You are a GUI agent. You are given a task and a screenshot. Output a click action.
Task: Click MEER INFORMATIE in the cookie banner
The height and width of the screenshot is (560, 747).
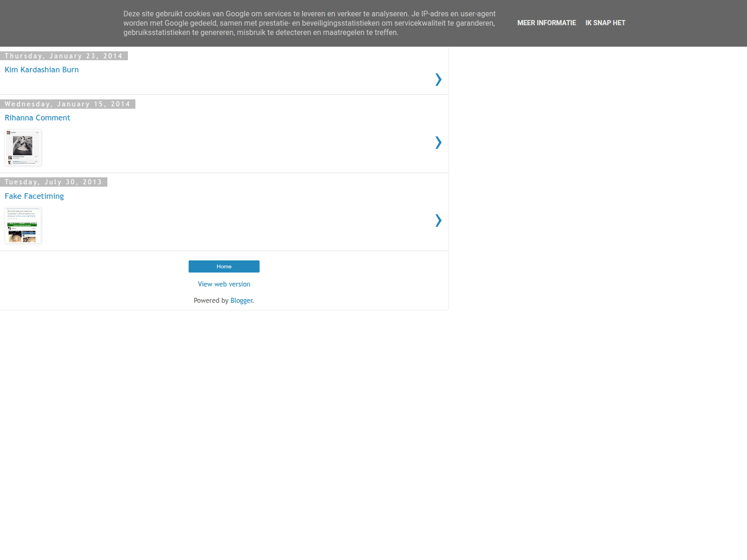pyautogui.click(x=547, y=23)
